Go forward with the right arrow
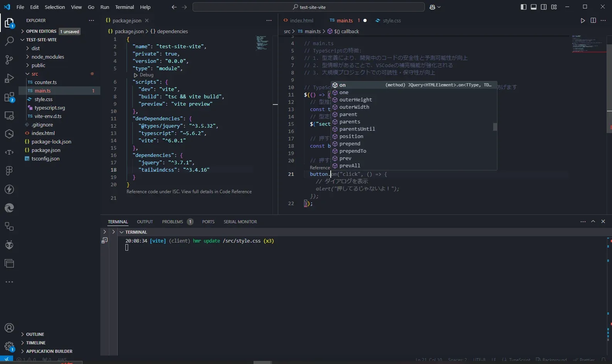Viewport: 612px width, 364px height. (x=184, y=7)
